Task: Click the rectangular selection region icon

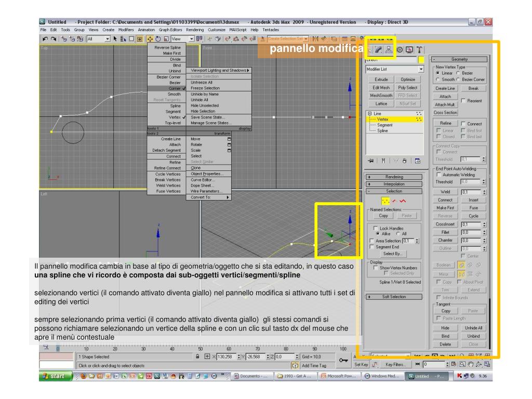Action: pyautogui.click(x=131, y=39)
